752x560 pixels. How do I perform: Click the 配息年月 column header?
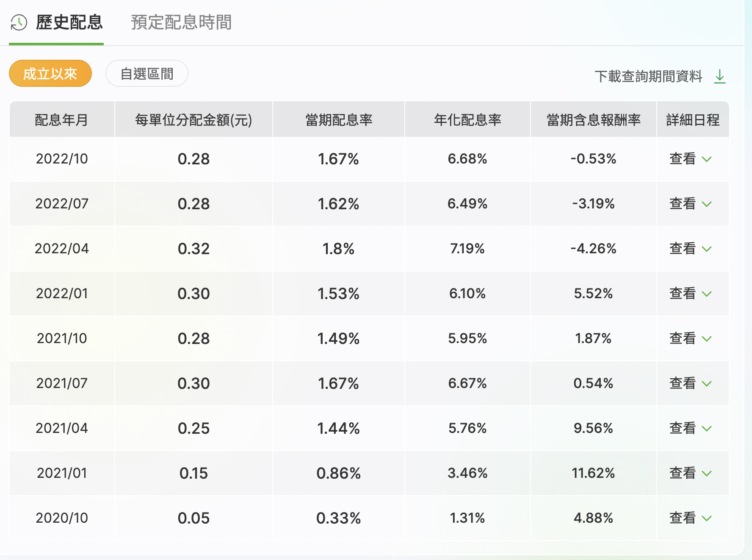[x=62, y=120]
